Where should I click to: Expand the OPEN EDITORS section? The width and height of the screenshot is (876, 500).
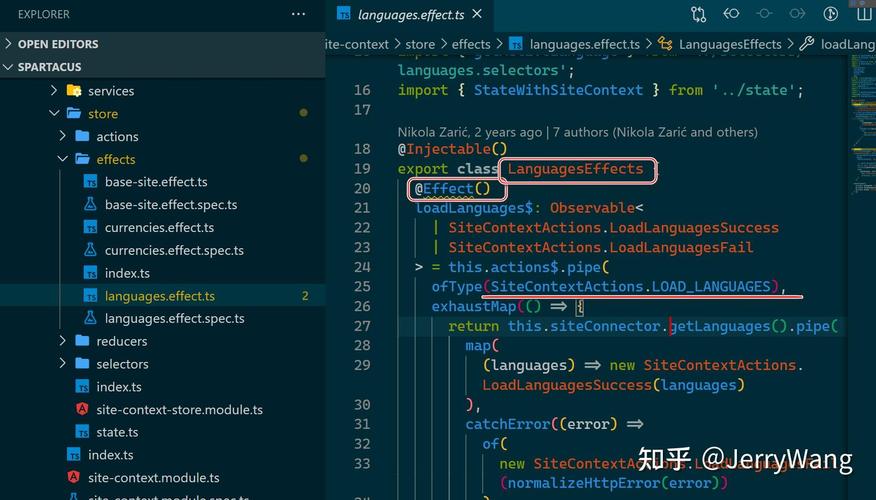click(162, 44)
